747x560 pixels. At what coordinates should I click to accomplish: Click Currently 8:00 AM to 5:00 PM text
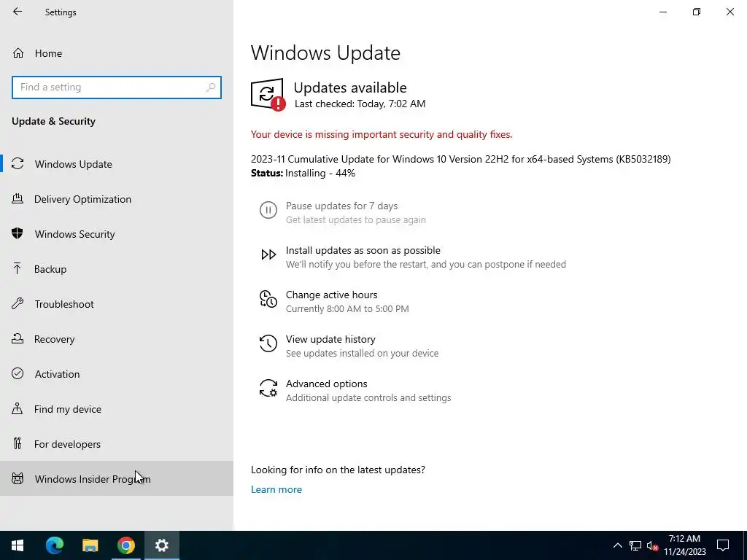click(347, 308)
